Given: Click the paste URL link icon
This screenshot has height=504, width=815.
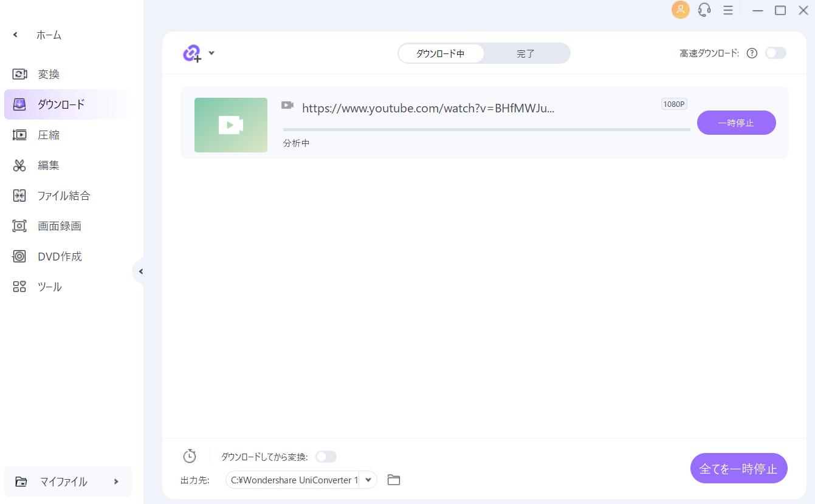Looking at the screenshot, I should coord(192,53).
